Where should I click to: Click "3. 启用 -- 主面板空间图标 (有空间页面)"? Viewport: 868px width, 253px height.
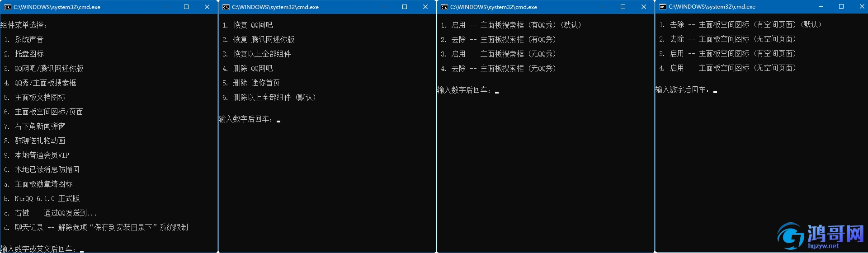[728, 54]
